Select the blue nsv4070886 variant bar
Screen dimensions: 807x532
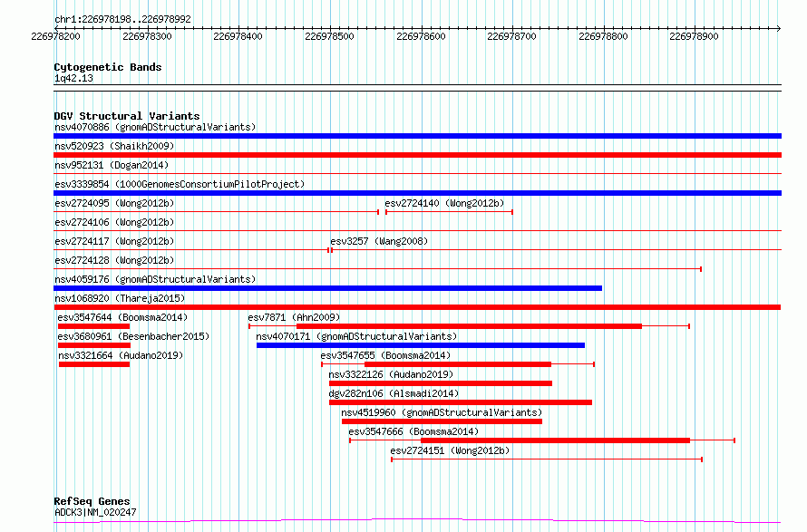(417, 136)
